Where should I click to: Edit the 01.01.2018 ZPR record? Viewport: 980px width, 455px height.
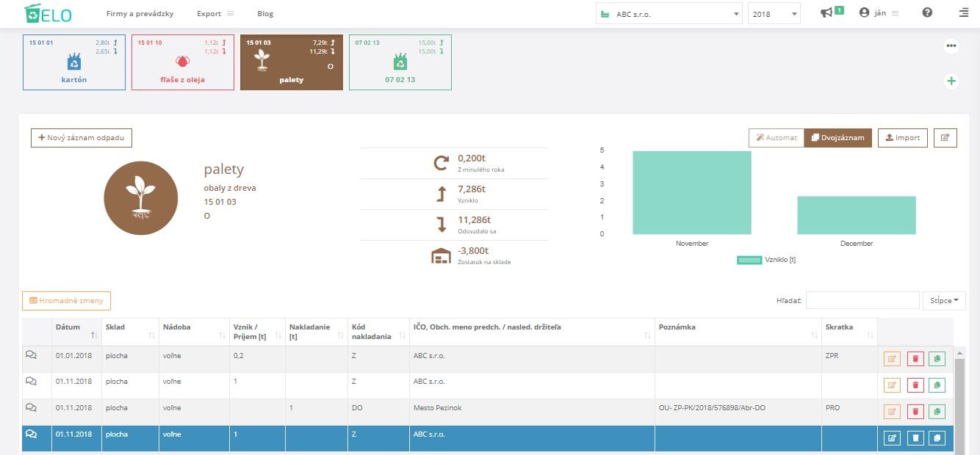(893, 359)
